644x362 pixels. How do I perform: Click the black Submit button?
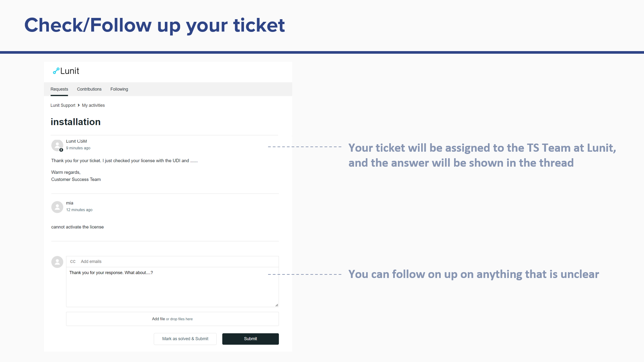click(250, 339)
